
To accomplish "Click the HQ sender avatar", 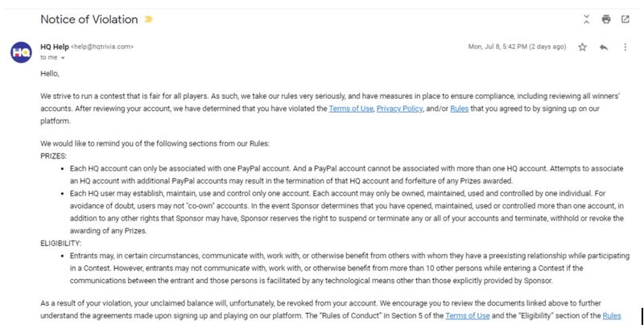I will tap(20, 53).
